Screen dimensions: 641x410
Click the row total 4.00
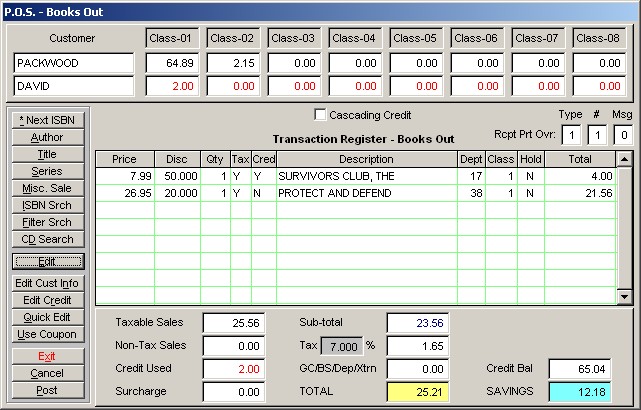click(x=580, y=176)
